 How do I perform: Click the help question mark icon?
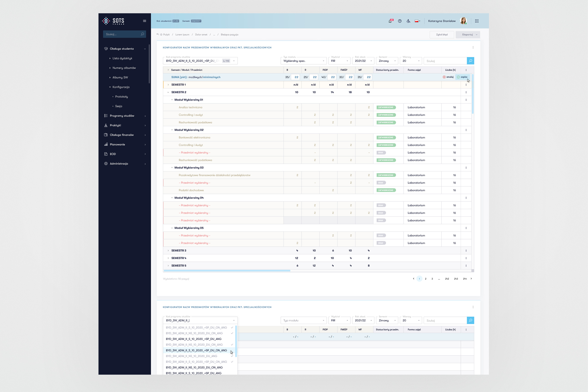(400, 21)
